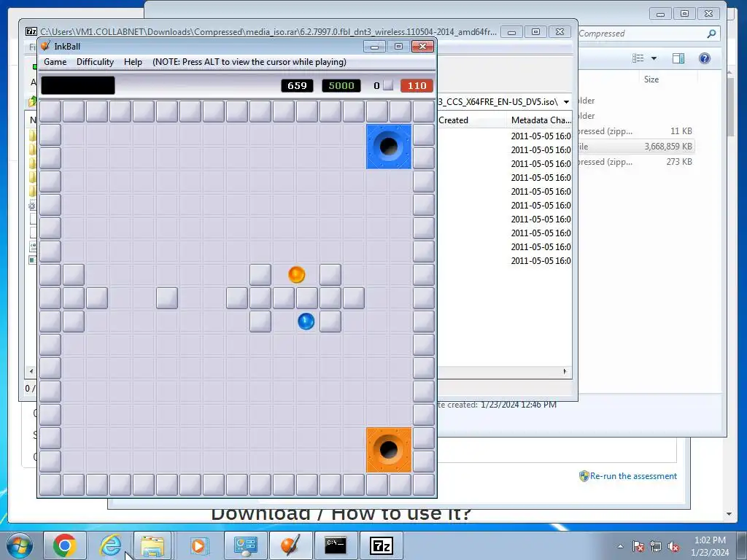This screenshot has width=747, height=560.
Task: Change the view icon in Explorer
Action: [638, 58]
